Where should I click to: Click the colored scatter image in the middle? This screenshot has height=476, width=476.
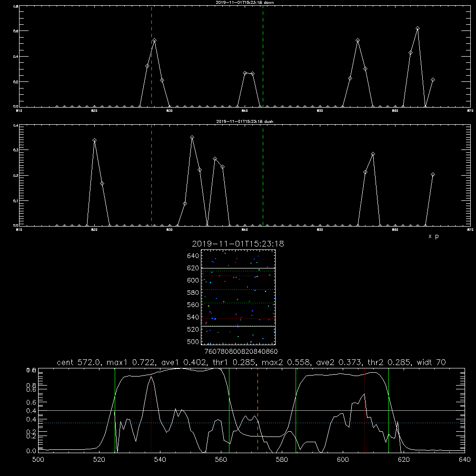[238, 297]
